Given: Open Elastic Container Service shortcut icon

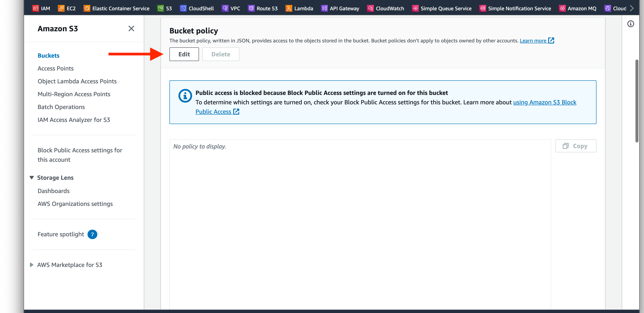Looking at the screenshot, I should tap(87, 8).
